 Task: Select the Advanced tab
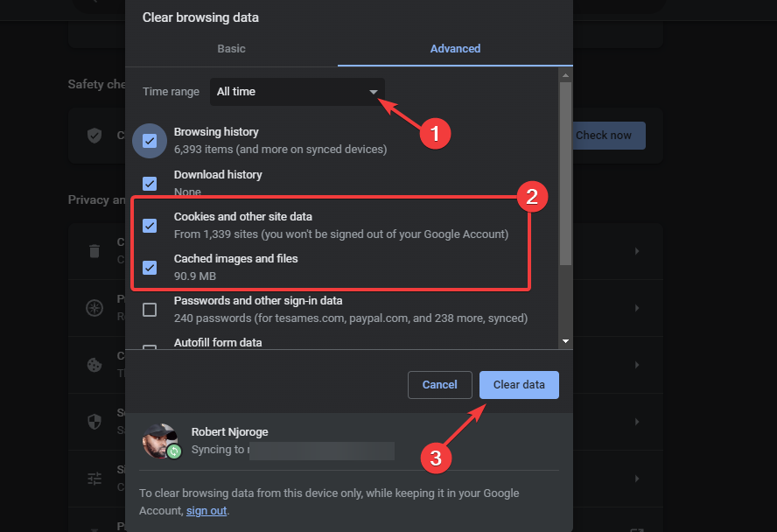tap(455, 49)
